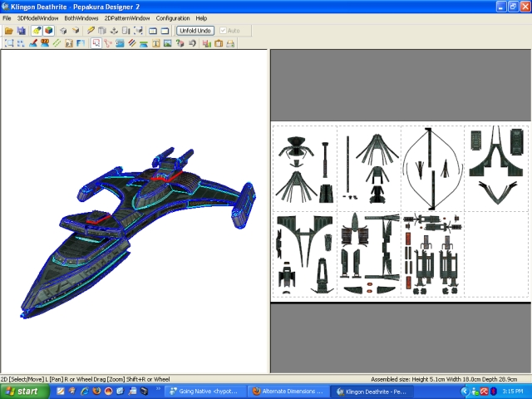This screenshot has width=532, height=399.
Task: Open the File menu
Action: point(7,18)
